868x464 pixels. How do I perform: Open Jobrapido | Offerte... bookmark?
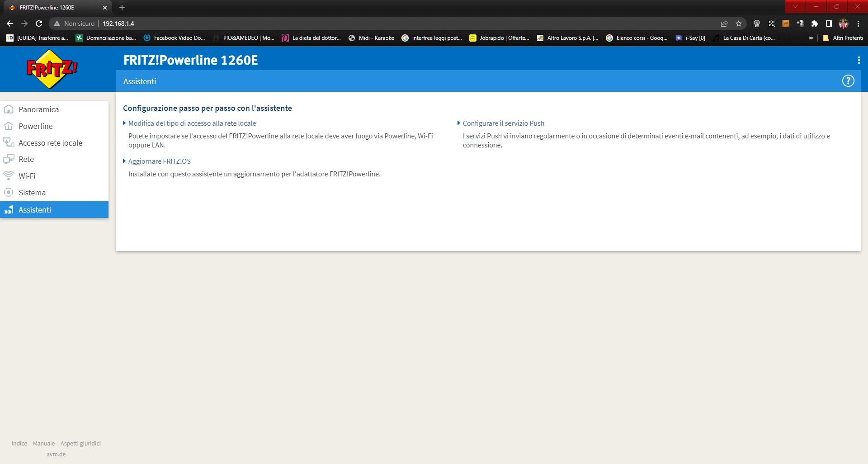tap(500, 38)
